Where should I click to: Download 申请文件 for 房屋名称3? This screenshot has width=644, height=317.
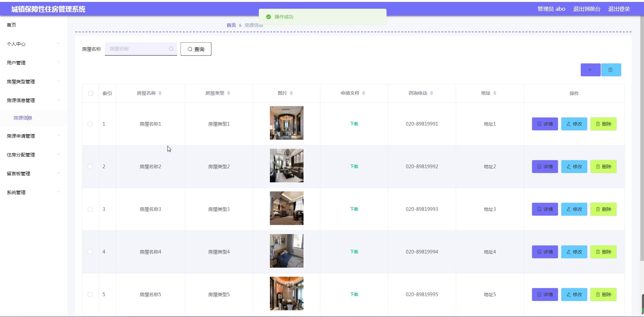point(354,209)
